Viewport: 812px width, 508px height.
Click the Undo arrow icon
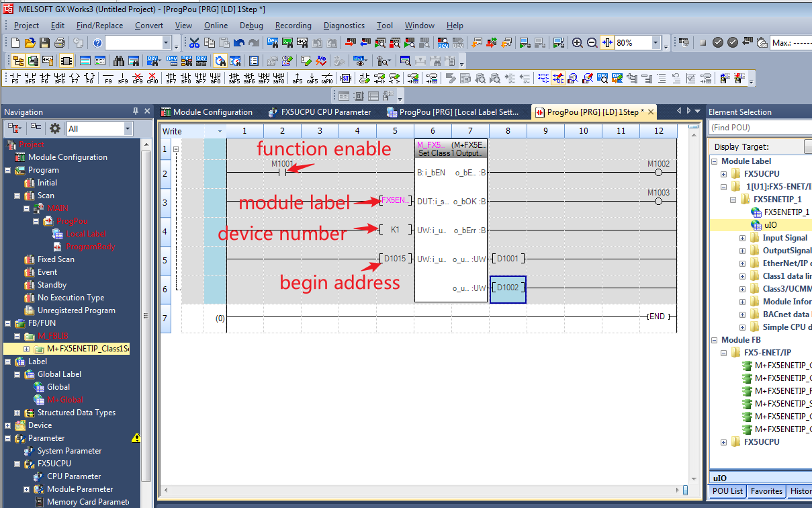point(239,43)
